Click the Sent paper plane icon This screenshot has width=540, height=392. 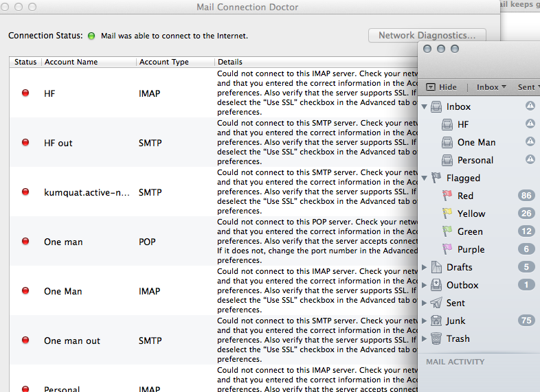pos(436,303)
